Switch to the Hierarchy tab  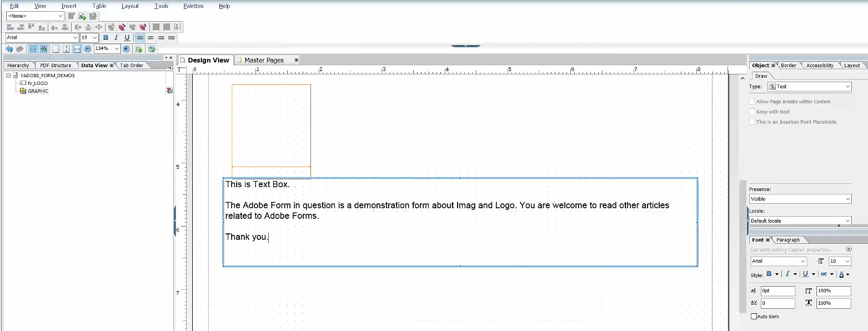(18, 66)
